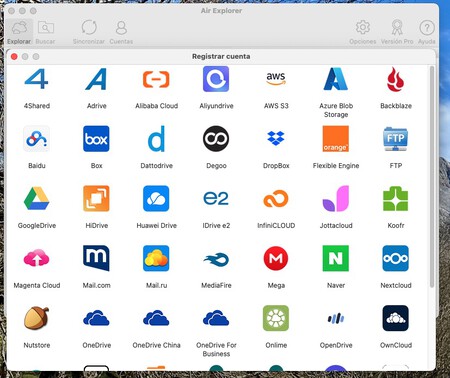450x378 pixels.
Task: Select the Aliyundrive icon
Action: [216, 79]
